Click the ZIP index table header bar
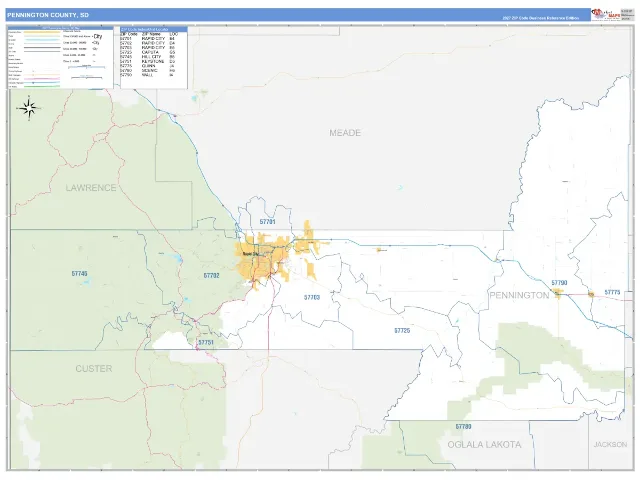The height and width of the screenshot is (480, 640). click(x=154, y=29)
